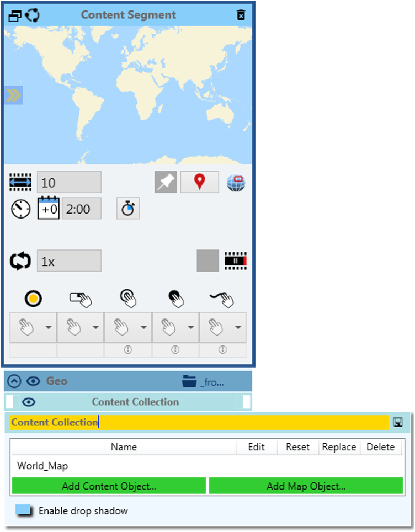Image resolution: width=415 pixels, height=532 pixels.
Task: Click the red map marker button
Action: (199, 182)
